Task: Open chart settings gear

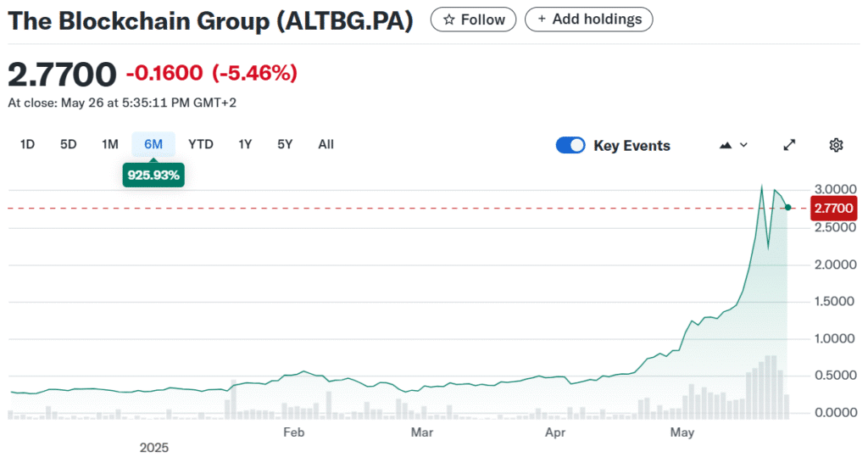Action: tap(836, 145)
